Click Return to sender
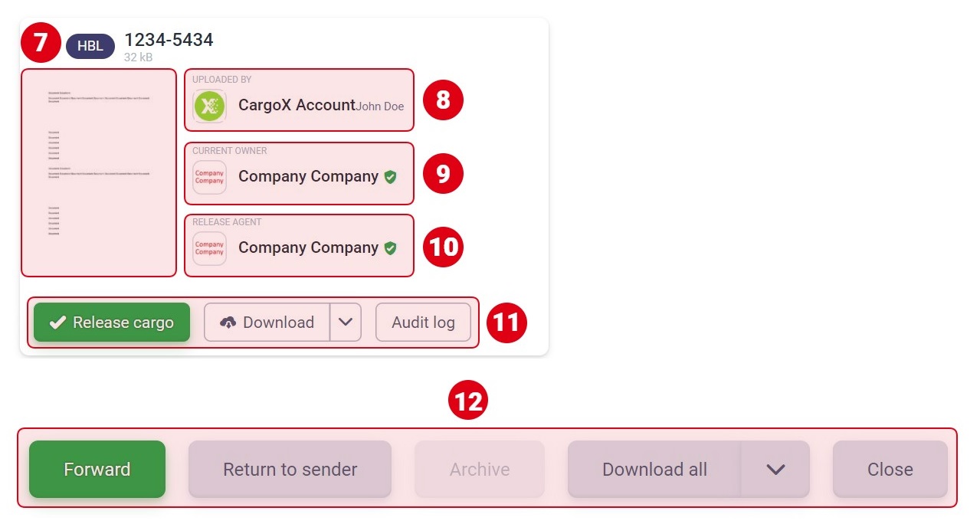Image resolution: width=980 pixels, height=524 pixels. tap(290, 469)
